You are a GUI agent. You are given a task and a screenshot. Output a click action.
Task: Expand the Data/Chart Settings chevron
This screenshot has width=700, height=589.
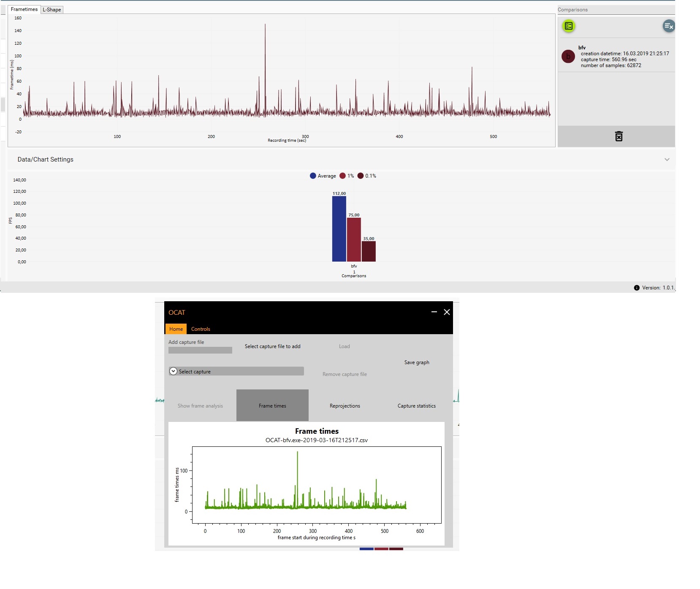tap(667, 159)
